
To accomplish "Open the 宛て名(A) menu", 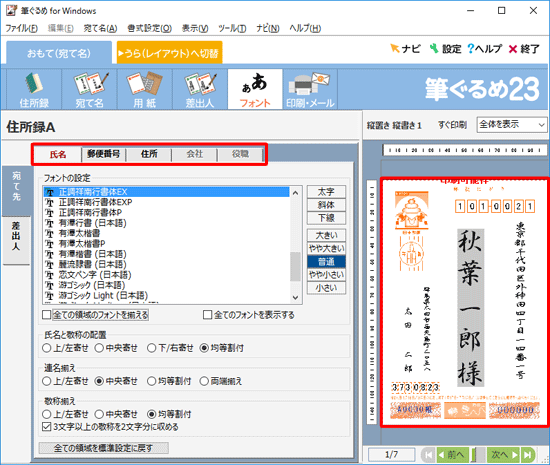I will coord(100,28).
